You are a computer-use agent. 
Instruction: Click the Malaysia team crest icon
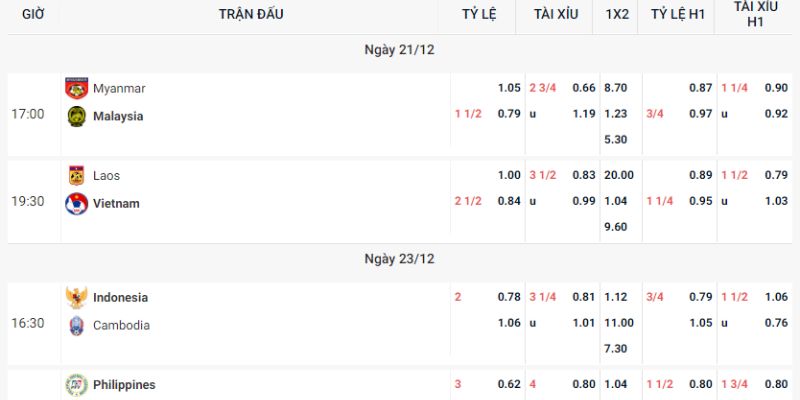tap(76, 116)
